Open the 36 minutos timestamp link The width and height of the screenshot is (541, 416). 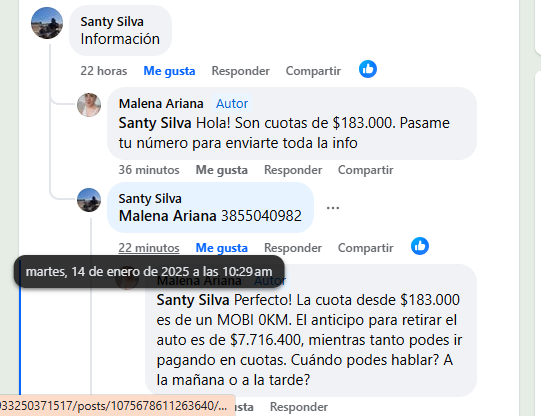[149, 170]
